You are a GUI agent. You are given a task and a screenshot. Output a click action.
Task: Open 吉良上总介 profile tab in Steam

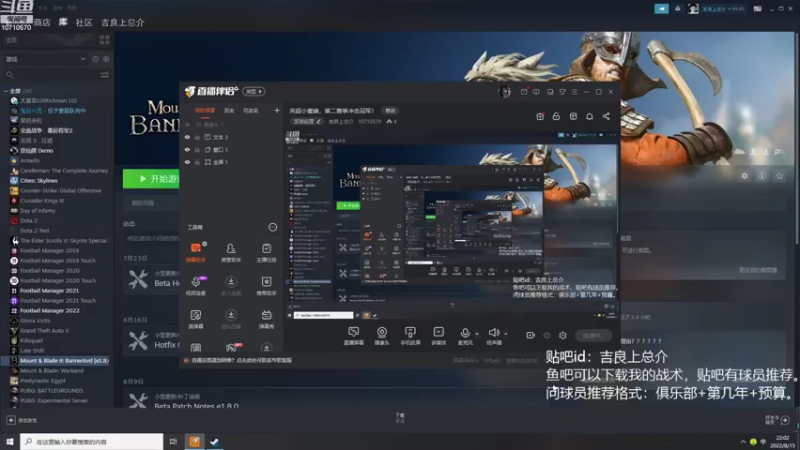122,22
